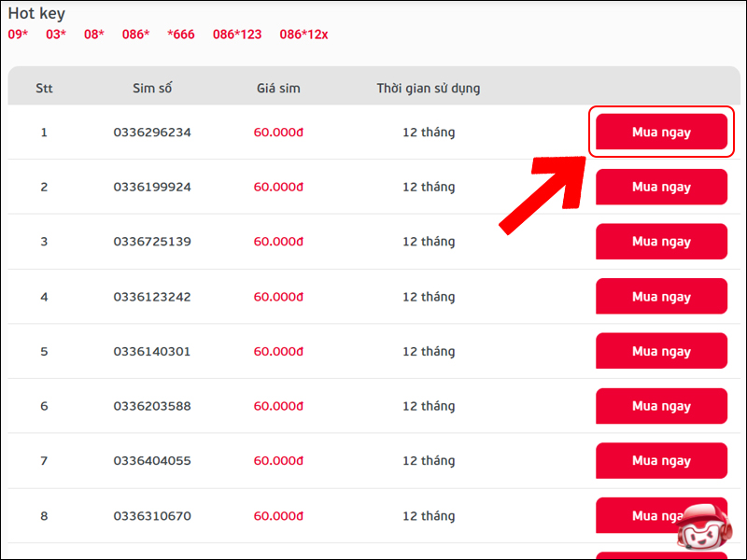
Task: Buy SIM number 0336203588
Action: 661,407
